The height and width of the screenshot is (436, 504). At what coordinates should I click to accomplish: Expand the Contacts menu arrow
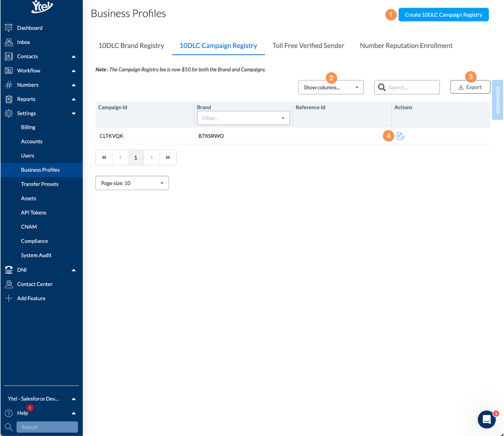pos(74,57)
